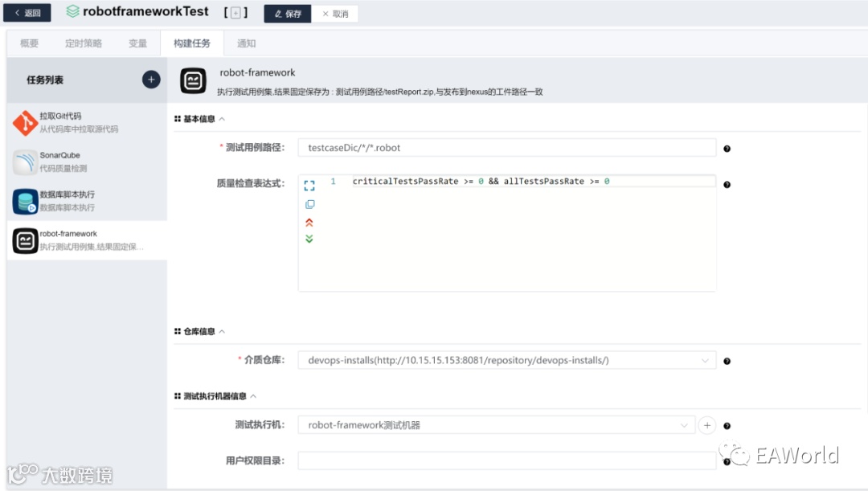Viewport: 868px width, 491px height.
Task: Click the 从代码库中拉取源代码 description
Action: tap(79, 129)
